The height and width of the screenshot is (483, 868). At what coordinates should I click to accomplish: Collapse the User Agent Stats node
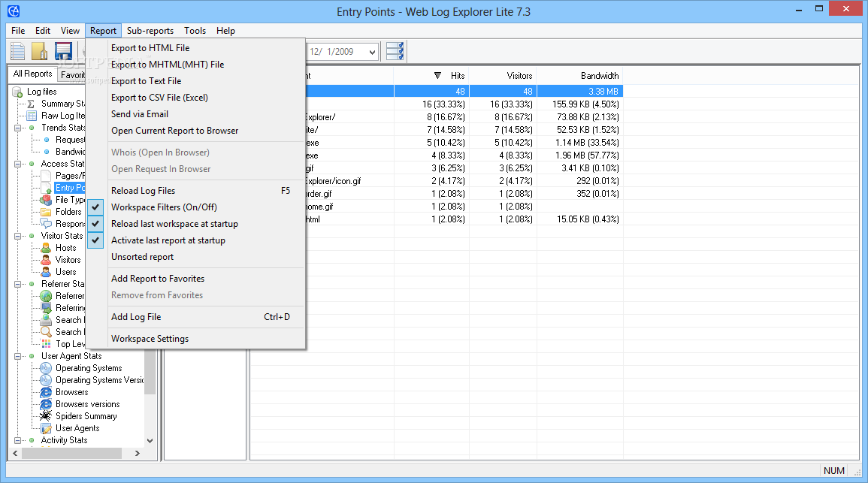coord(17,356)
